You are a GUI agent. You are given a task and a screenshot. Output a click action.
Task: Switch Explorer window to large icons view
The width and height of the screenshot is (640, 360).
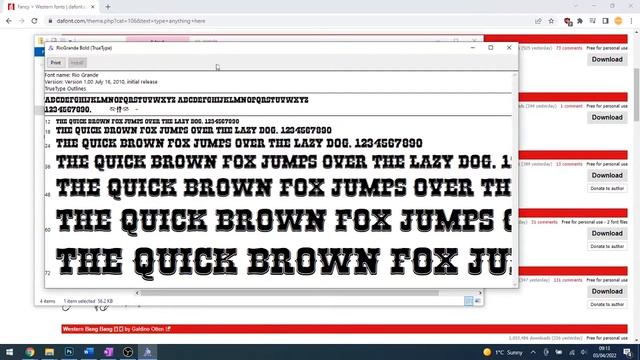tap(478, 301)
